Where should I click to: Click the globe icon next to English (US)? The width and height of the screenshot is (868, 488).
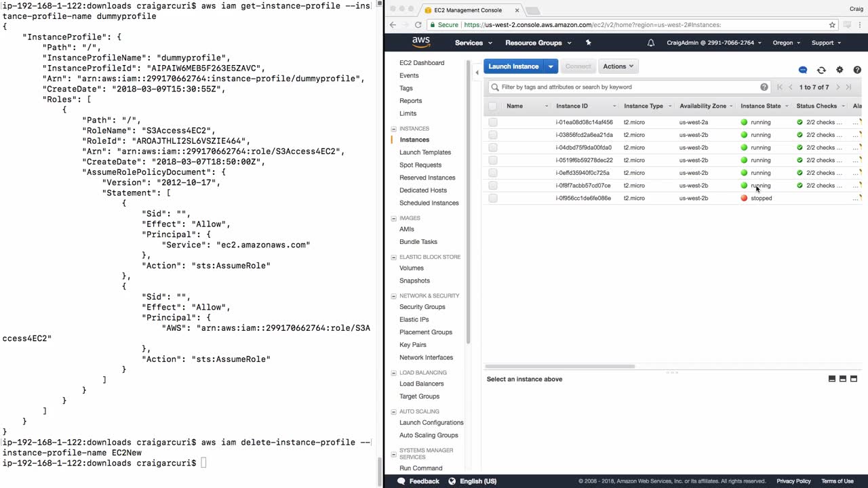pos(453,481)
